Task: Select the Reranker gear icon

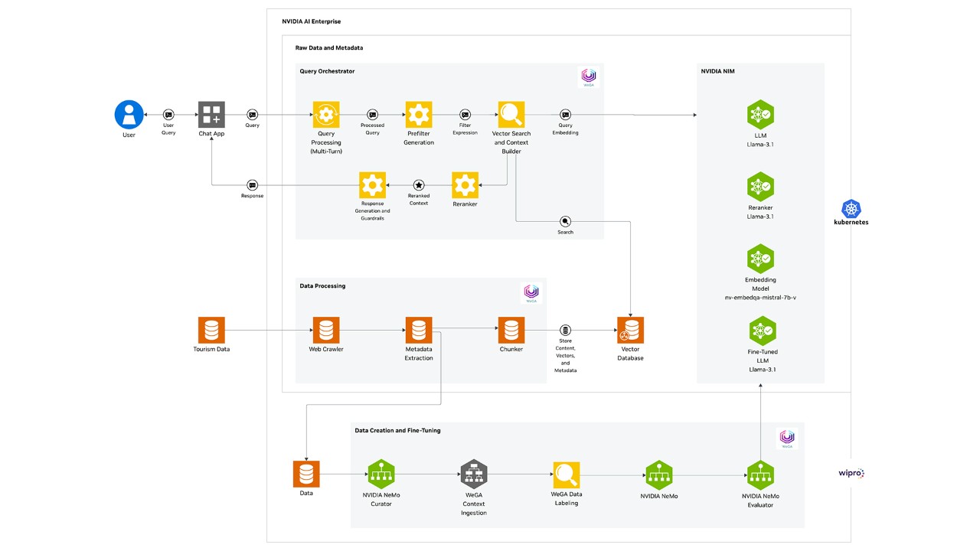Action: (x=465, y=184)
